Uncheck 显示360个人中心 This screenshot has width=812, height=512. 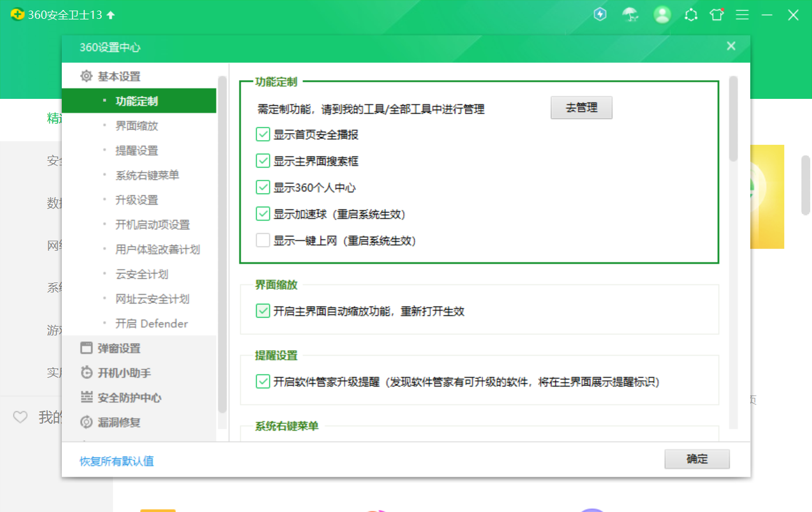[263, 187]
